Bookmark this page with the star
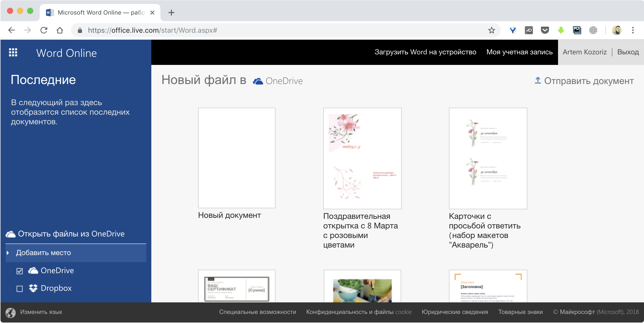The image size is (644, 323). point(491,30)
